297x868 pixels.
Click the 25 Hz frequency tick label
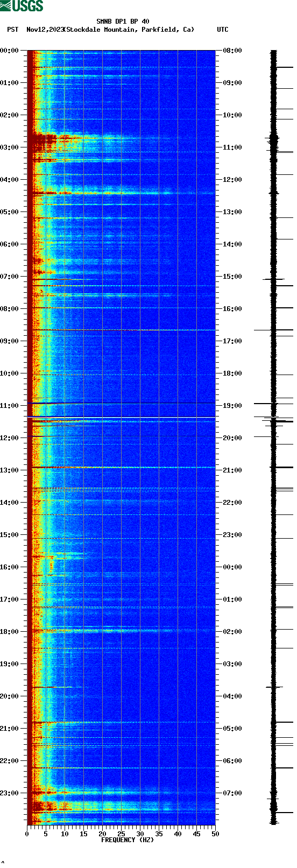coord(121,834)
